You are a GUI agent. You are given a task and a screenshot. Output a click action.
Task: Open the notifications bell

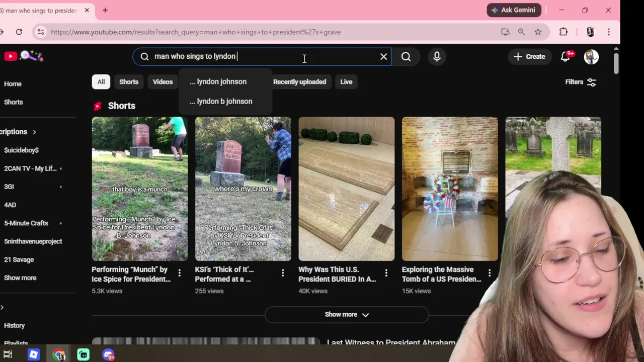[x=566, y=57]
